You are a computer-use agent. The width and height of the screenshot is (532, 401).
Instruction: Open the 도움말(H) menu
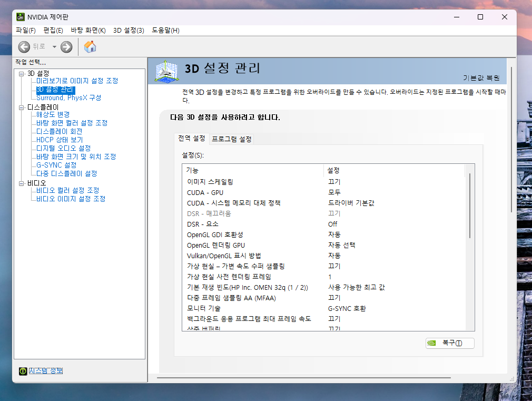pos(165,30)
